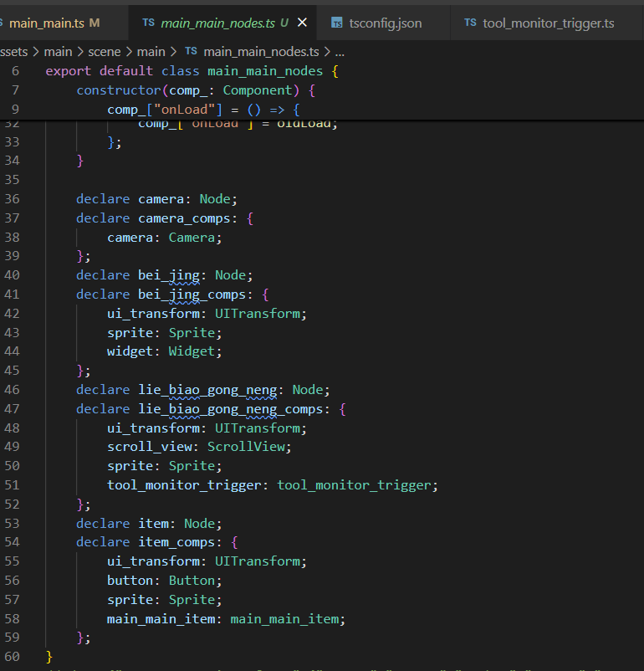
Task: Click 'bei_jing' identifier on line 40
Action: [169, 275]
